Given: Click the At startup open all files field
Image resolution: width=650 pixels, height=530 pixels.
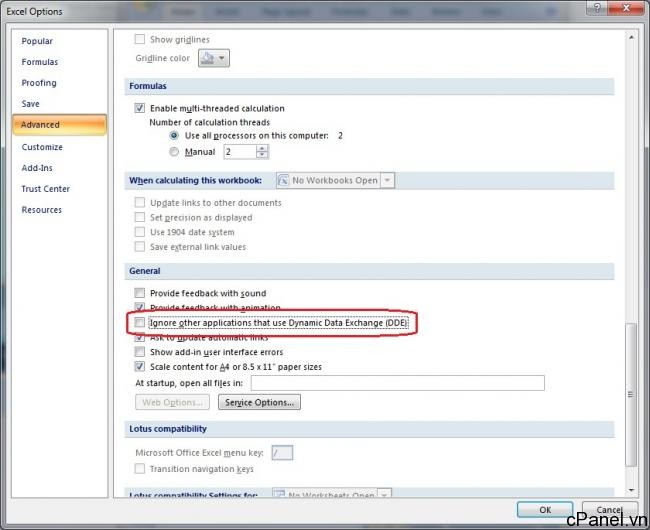Looking at the screenshot, I should 398,383.
